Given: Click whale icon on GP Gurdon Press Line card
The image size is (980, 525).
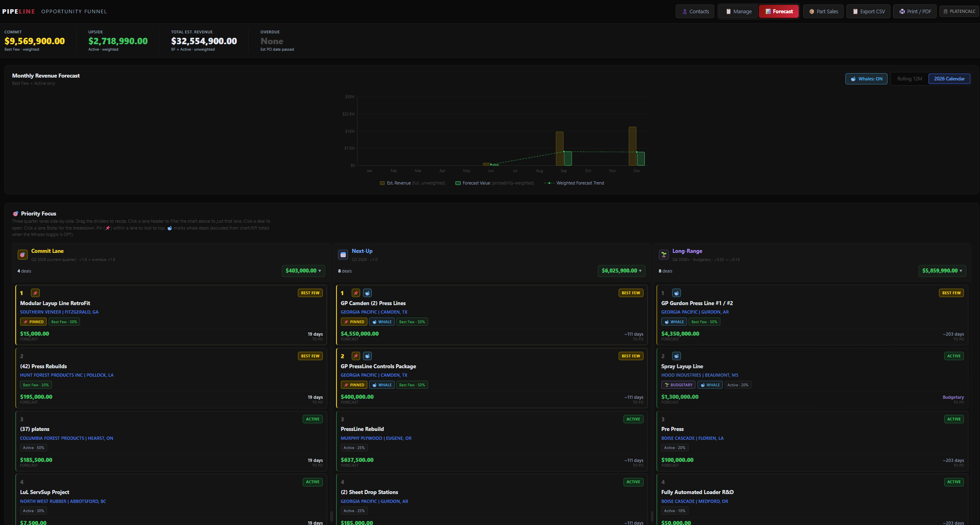Looking at the screenshot, I should pos(677,293).
